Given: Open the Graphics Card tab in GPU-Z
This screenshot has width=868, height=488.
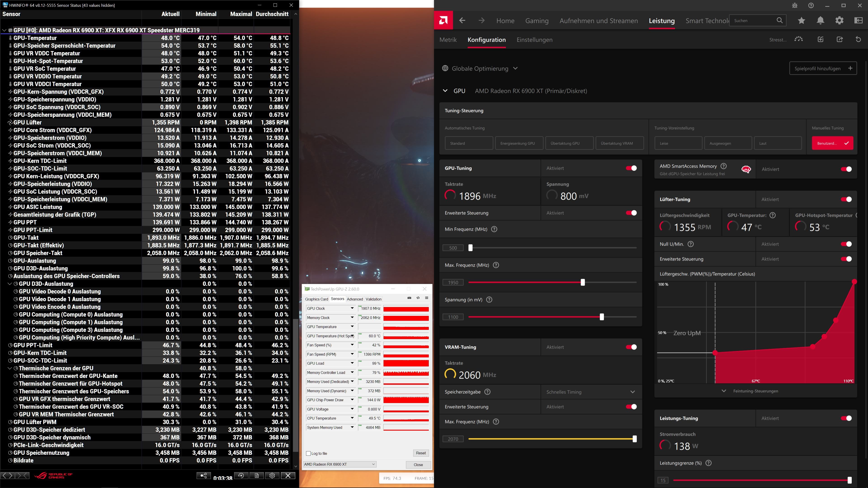Looking at the screenshot, I should point(316,299).
